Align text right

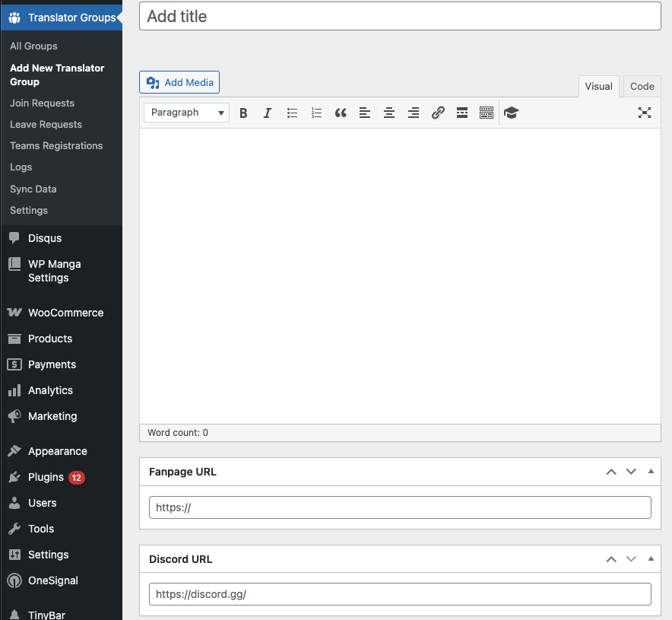point(414,113)
